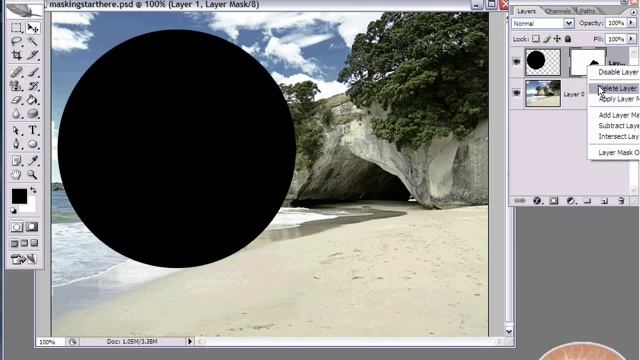Click the Create new set folder icon
The image size is (640, 360).
[587, 201]
